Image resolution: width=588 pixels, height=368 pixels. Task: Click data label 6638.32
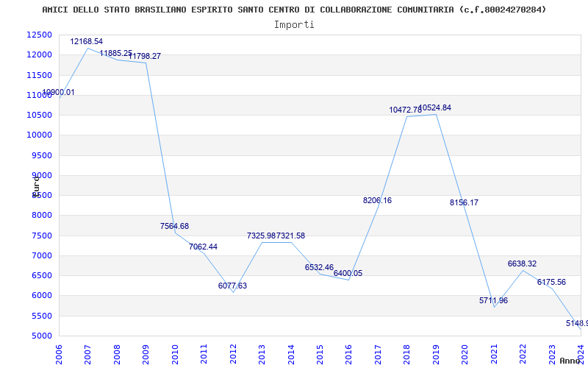tap(522, 263)
